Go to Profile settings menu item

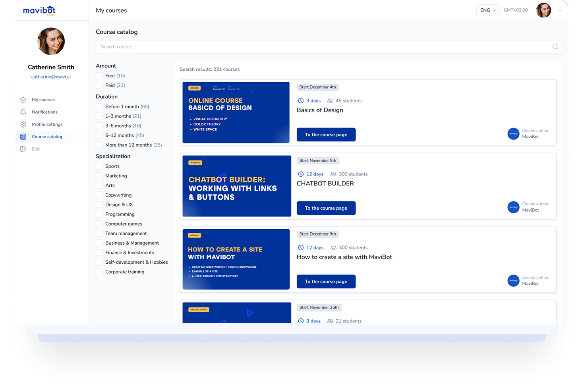tap(47, 125)
